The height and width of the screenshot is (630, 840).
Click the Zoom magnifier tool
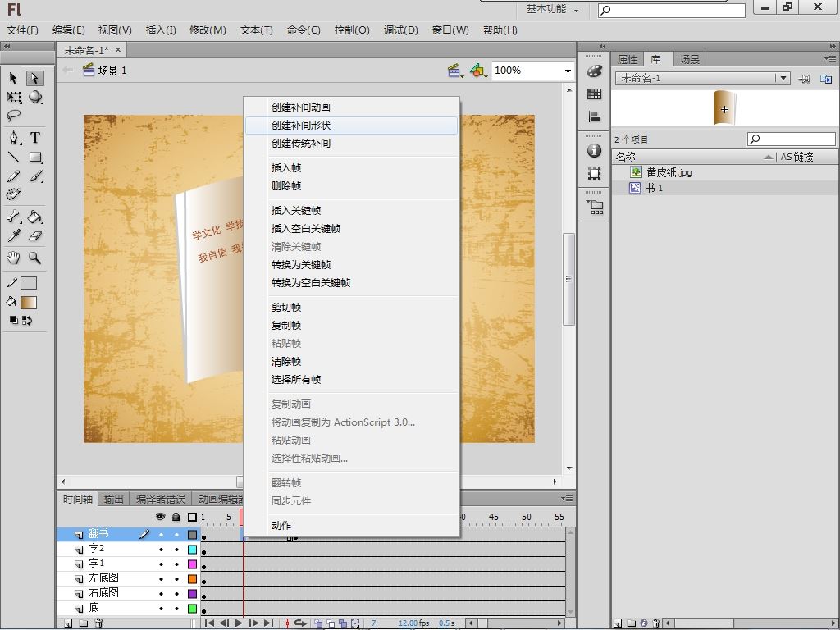tap(35, 258)
